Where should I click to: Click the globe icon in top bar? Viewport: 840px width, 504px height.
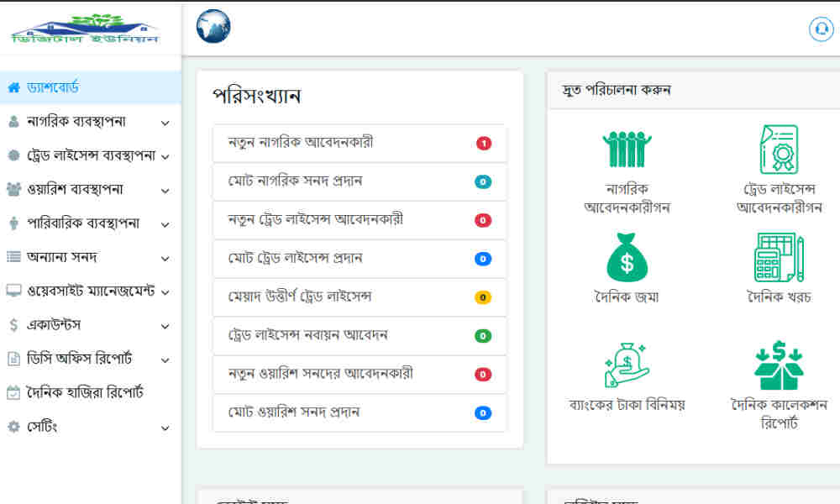[213, 27]
